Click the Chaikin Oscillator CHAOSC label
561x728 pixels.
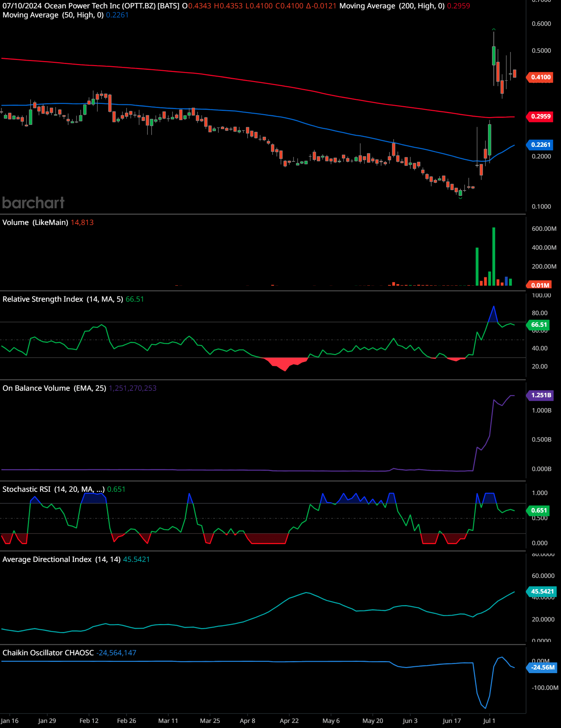tap(48, 653)
